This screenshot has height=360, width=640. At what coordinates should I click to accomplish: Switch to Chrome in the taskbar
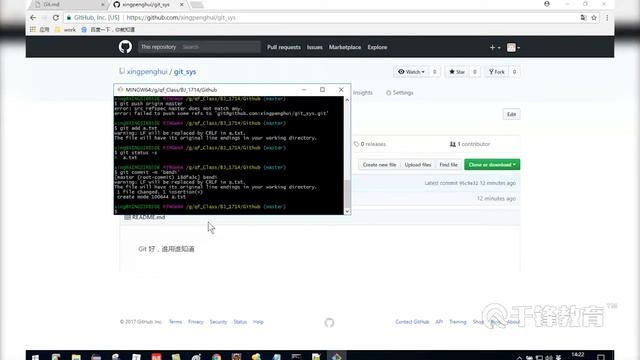216,357
